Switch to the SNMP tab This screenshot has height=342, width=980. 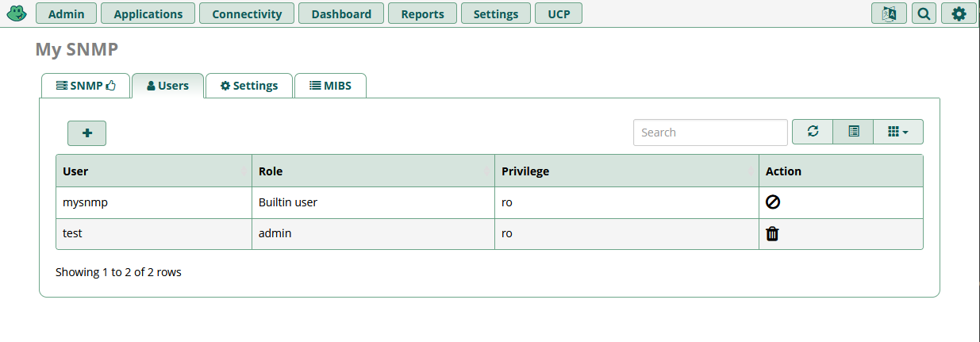pyautogui.click(x=86, y=86)
